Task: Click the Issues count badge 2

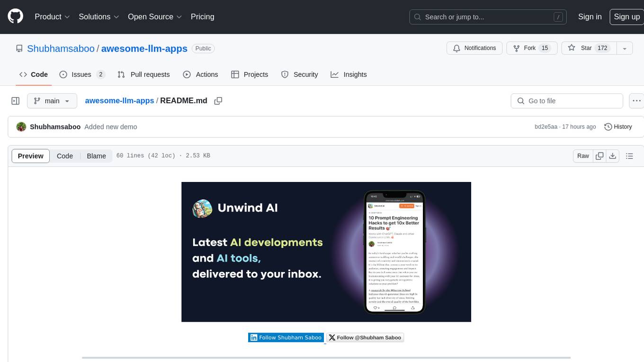Action: [100, 74]
